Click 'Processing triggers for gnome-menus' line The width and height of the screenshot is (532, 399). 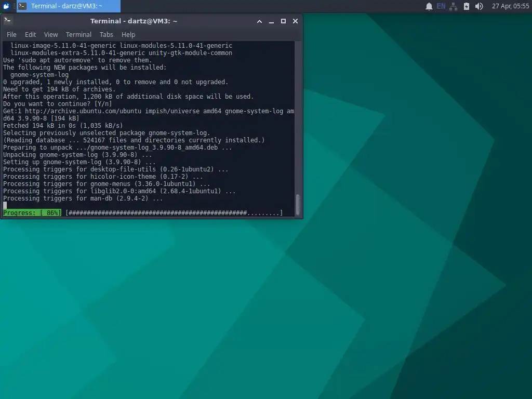point(107,184)
